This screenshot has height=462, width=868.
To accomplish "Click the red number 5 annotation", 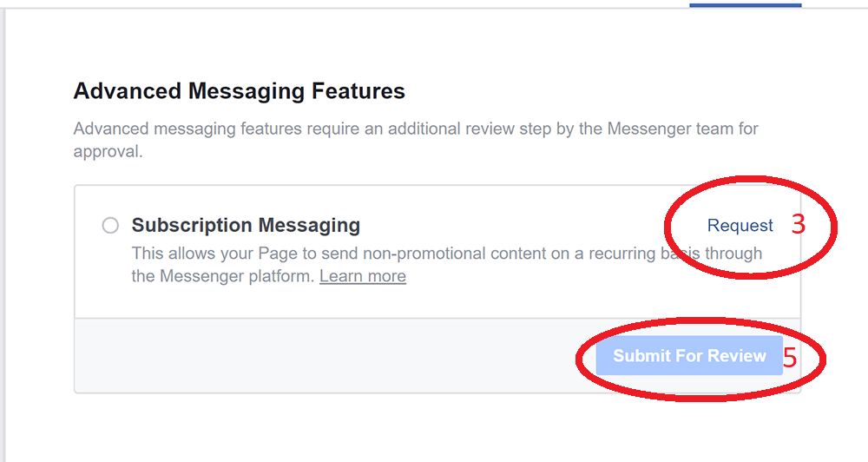I will 790,358.
